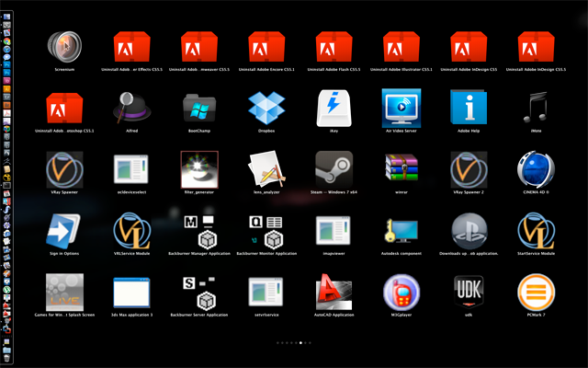Launch Alfred bowler hat app

(132, 109)
